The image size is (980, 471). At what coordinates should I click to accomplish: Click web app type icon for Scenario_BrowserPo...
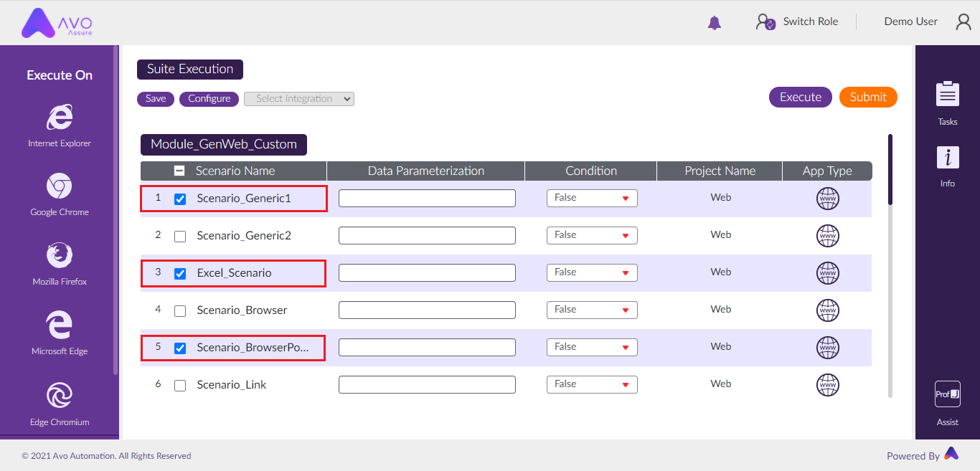(828, 348)
